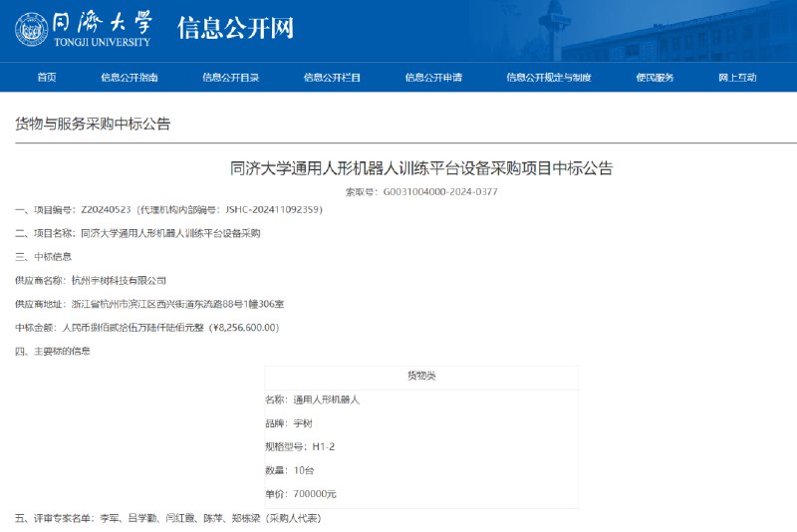Open the 信息公开栏目 menu item
This screenshot has width=797, height=532.
click(x=332, y=78)
